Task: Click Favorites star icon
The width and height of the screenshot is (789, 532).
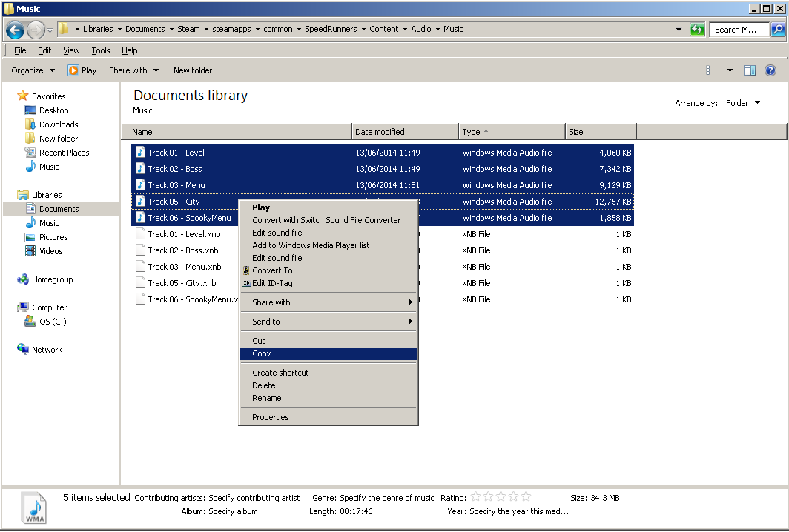Action: (x=23, y=96)
